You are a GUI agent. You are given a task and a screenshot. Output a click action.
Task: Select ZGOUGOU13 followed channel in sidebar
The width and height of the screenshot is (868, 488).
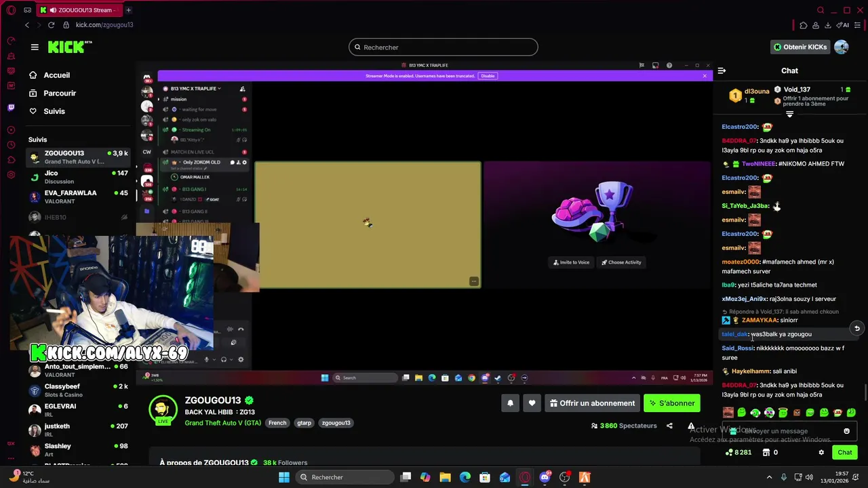pyautogui.click(x=78, y=157)
